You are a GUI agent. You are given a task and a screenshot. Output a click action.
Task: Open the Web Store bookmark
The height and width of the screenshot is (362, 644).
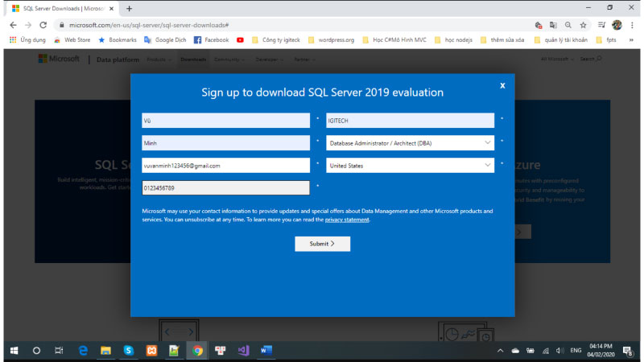click(72, 39)
